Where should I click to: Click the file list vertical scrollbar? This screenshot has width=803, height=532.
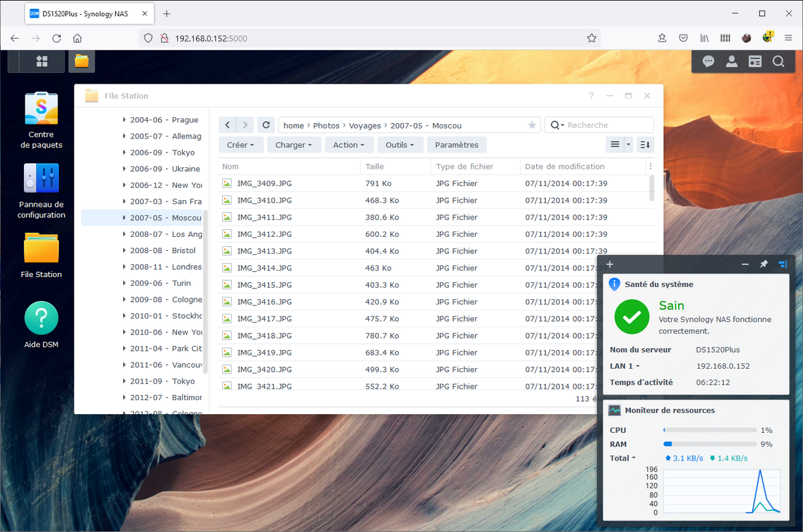coord(652,188)
